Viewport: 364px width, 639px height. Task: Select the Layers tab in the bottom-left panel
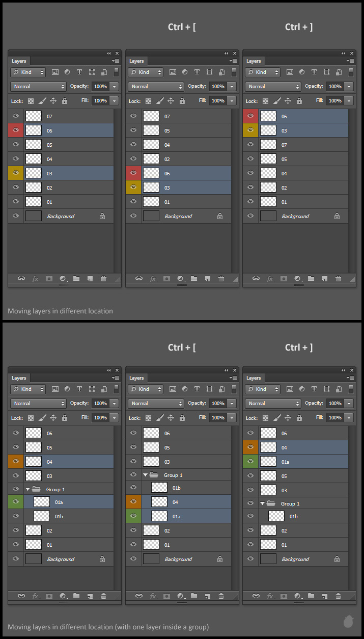19,378
